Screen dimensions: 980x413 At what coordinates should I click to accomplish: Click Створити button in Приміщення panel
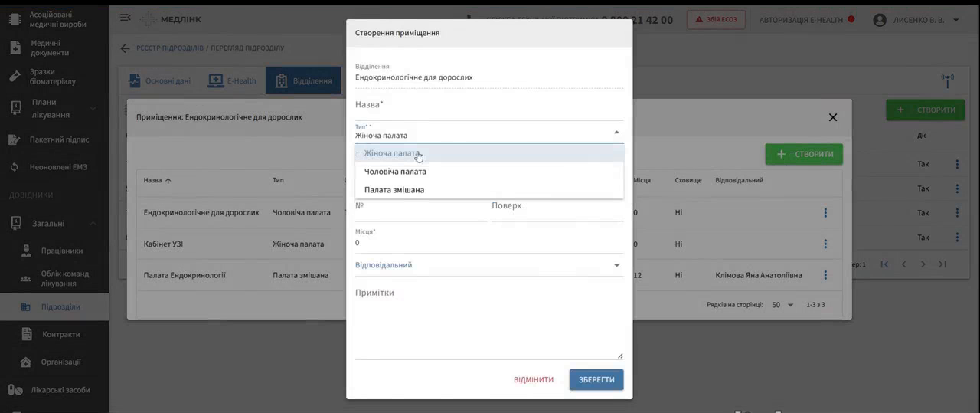point(804,154)
